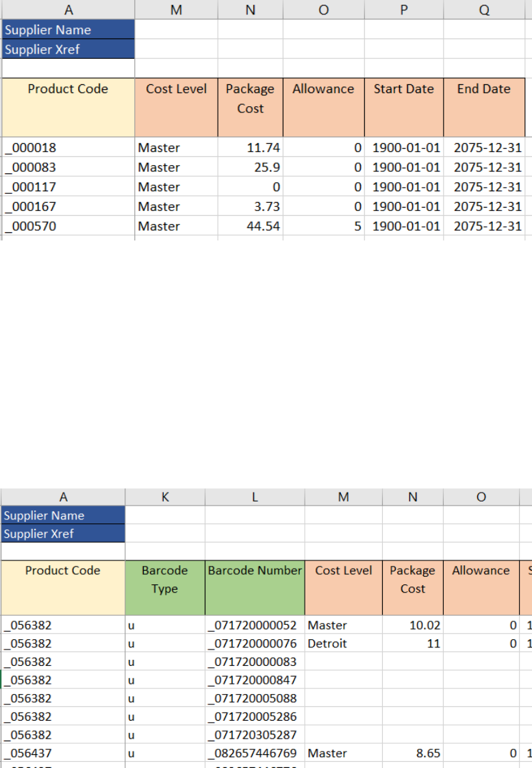Select barcode number _071720305287
The height and width of the screenshot is (768, 532).
[255, 734]
